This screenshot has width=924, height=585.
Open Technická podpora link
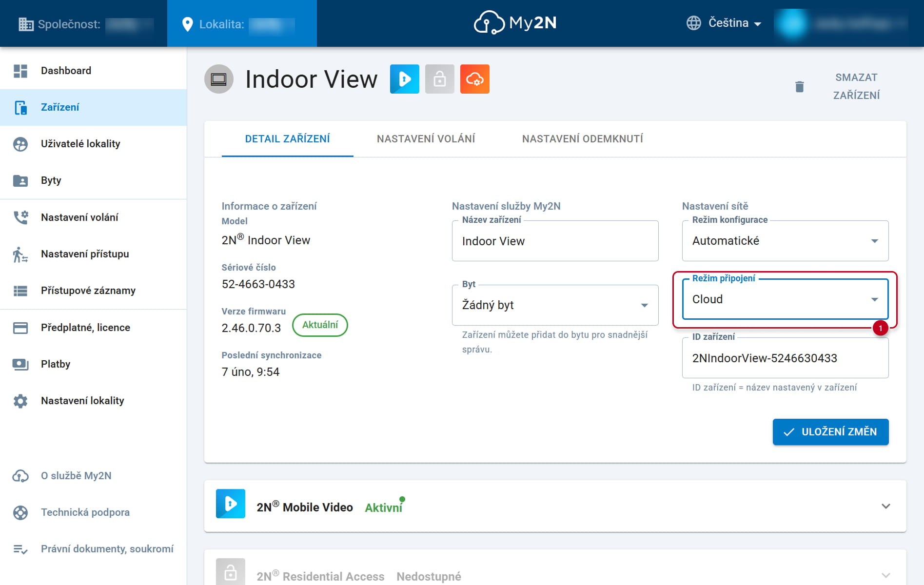point(94,512)
